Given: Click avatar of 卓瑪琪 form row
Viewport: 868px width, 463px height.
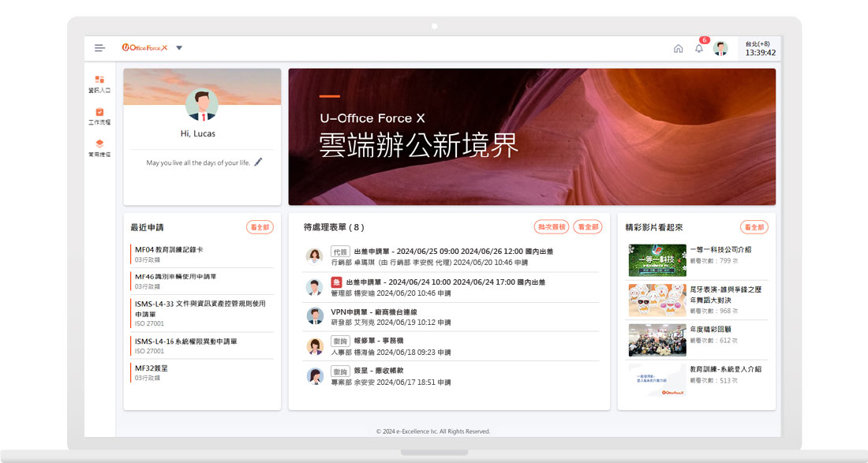Looking at the screenshot, I should coord(314,256).
